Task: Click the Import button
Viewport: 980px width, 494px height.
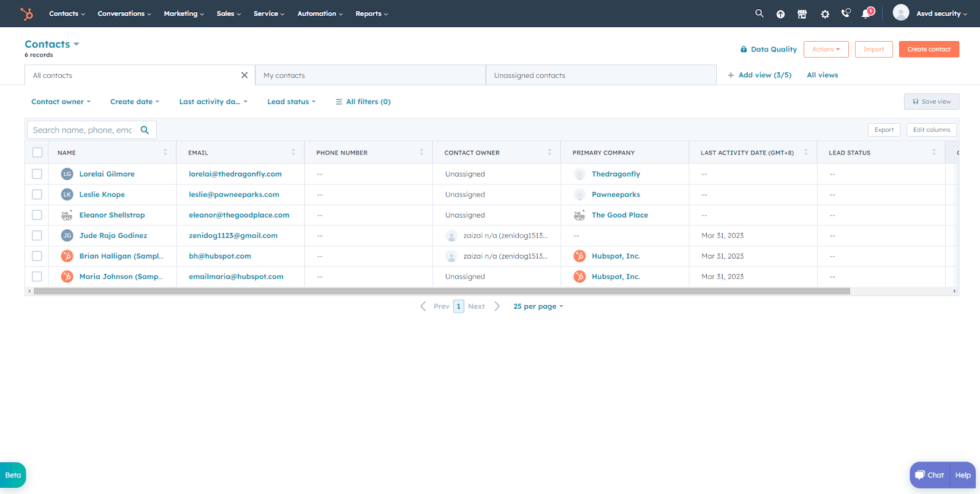Action: click(x=873, y=49)
